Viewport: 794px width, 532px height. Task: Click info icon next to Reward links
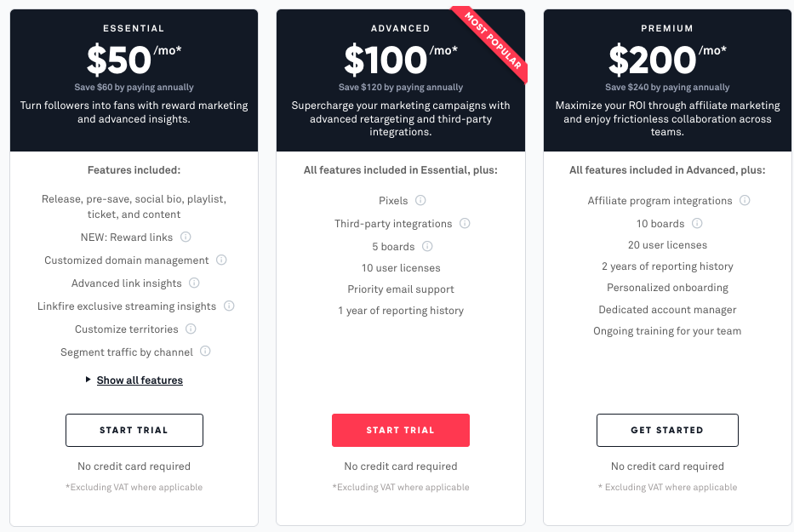pos(186,237)
